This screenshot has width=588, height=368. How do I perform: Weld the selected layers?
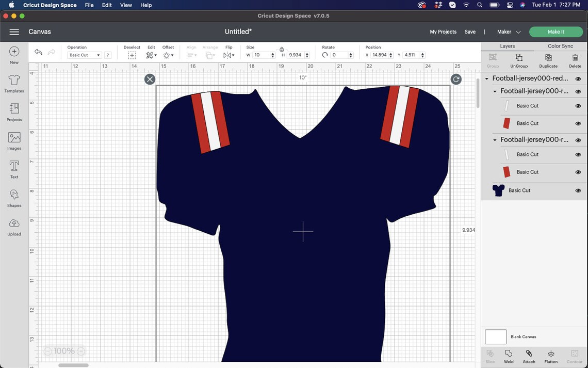[x=509, y=355]
